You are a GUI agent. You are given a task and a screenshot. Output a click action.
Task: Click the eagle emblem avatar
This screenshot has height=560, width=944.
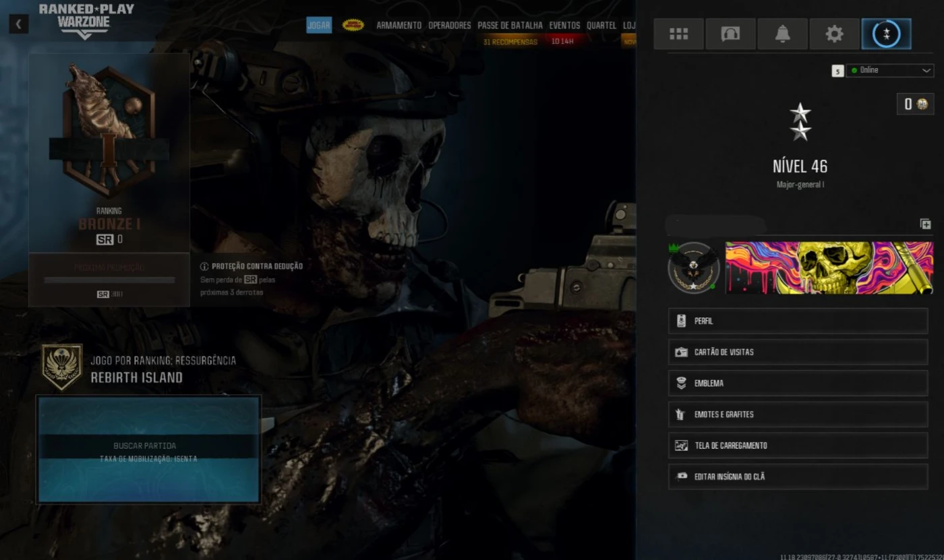[693, 268]
